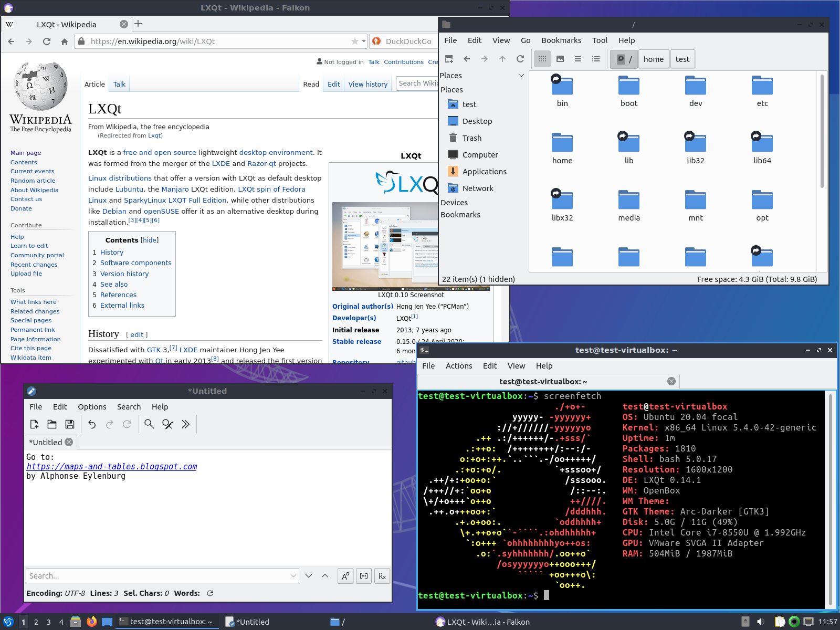The height and width of the screenshot is (630, 840).
Task: Click the View history link on Wikipedia
Action: click(367, 84)
